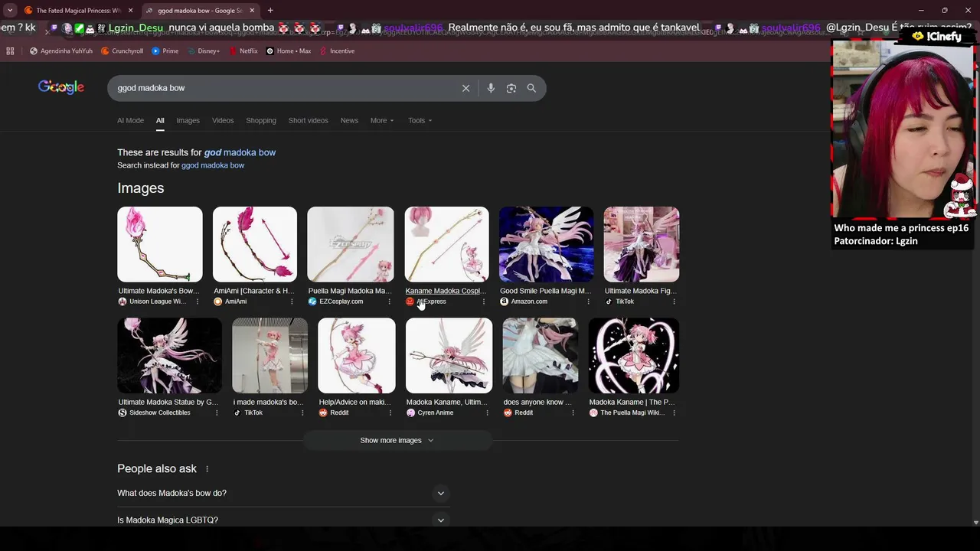Open Ultimate Madoka Statue thumbnail
Image resolution: width=980 pixels, height=551 pixels.
point(169,356)
